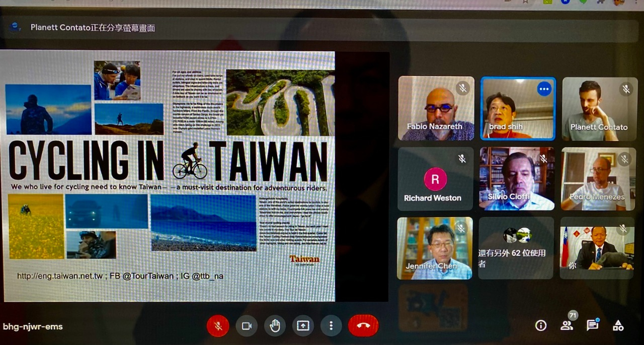Toggle the camera button
644x345 pixels.
click(247, 326)
